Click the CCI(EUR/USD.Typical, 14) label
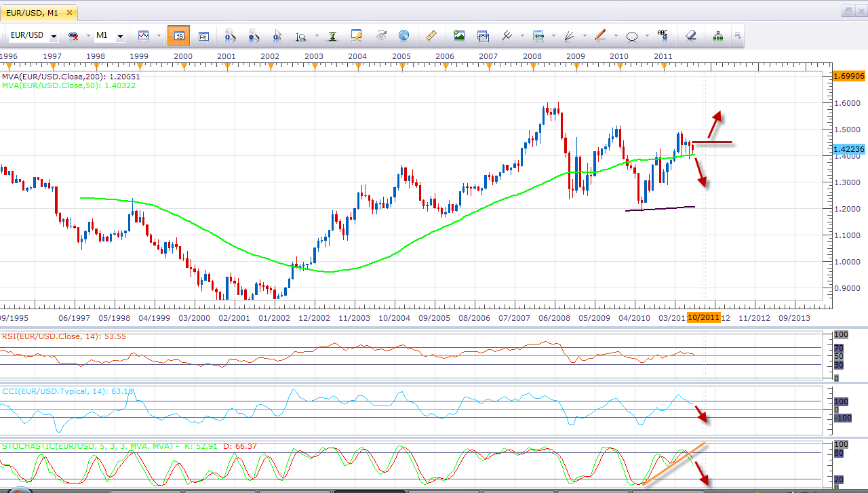 [x=68, y=391]
